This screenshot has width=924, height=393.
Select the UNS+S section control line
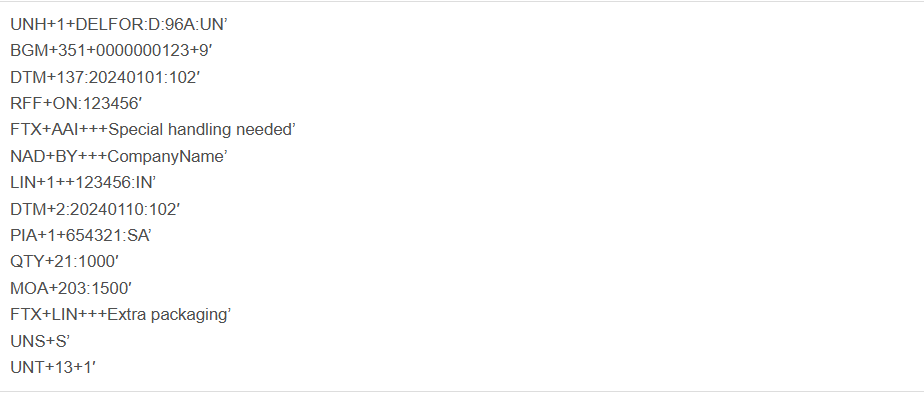coord(40,341)
